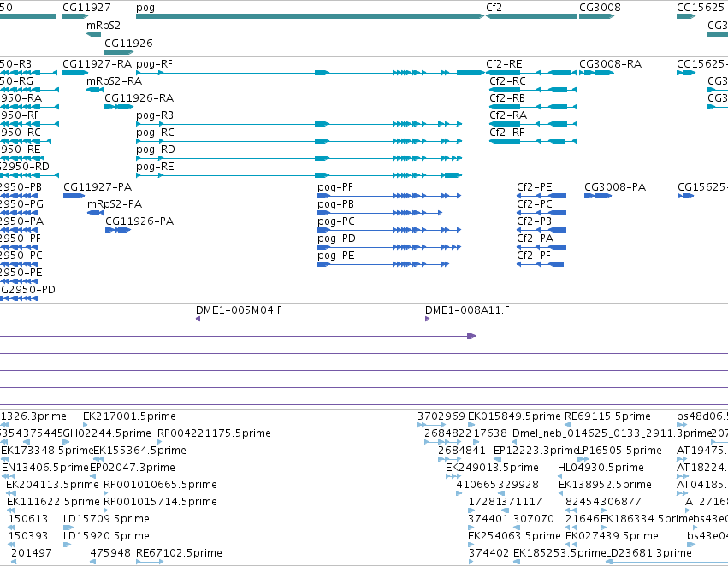The height and width of the screenshot is (566, 728).
Task: Select the EK254063.5prime EST label
Action: [514, 536]
